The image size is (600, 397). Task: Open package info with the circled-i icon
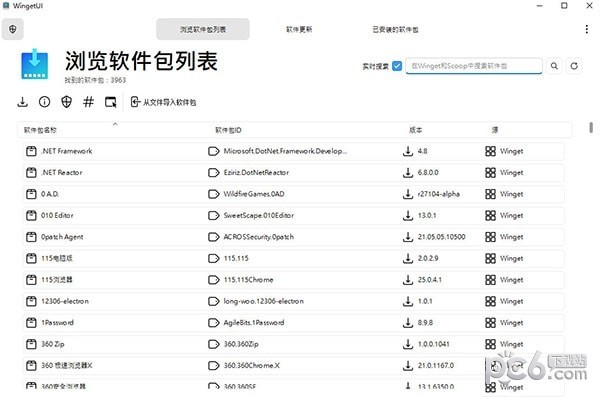click(x=44, y=102)
